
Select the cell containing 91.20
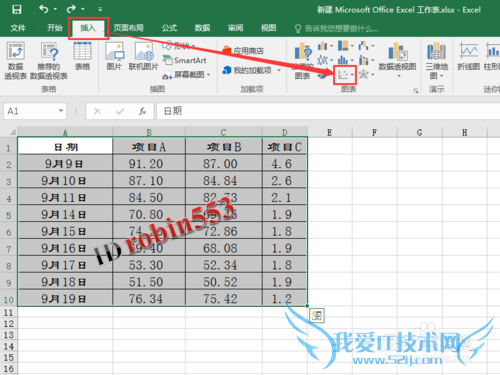[x=149, y=164]
